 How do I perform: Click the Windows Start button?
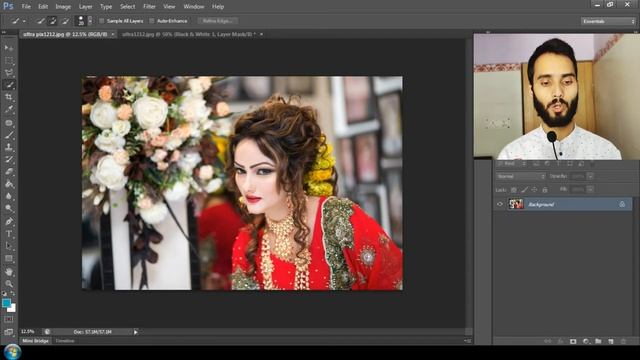12,351
